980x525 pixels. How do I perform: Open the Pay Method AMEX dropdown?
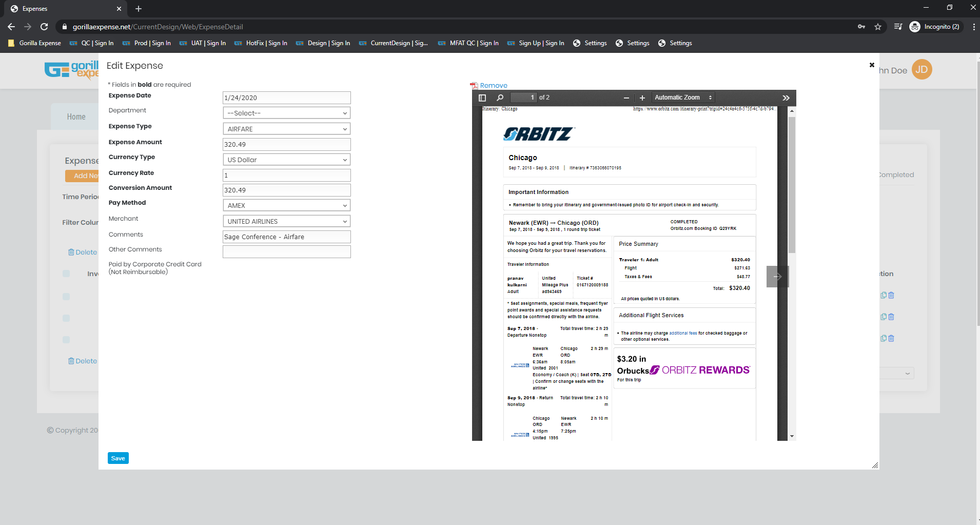pyautogui.click(x=286, y=206)
